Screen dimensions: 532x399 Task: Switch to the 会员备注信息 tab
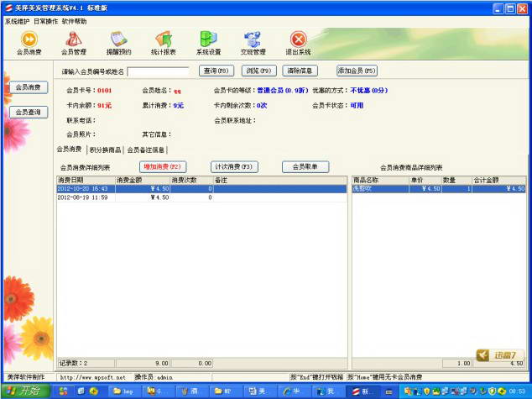(x=146, y=150)
